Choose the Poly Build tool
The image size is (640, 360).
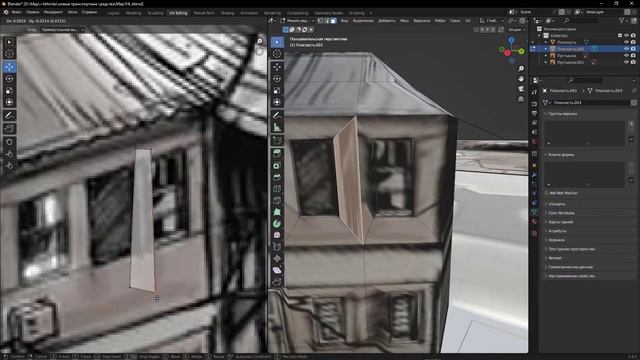(x=277, y=212)
